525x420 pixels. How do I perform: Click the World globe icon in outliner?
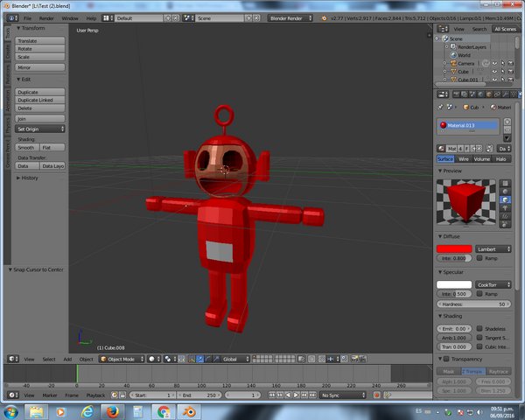pos(453,55)
